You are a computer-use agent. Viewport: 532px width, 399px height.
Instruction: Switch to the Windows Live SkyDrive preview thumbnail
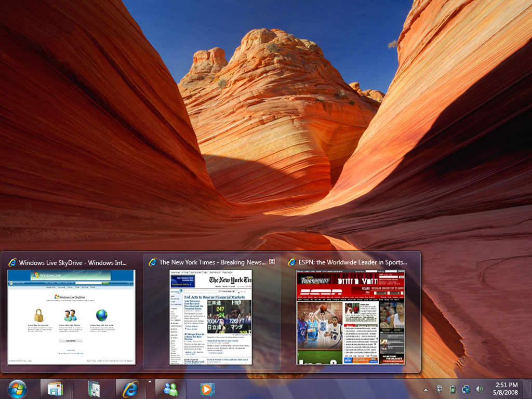(71, 317)
